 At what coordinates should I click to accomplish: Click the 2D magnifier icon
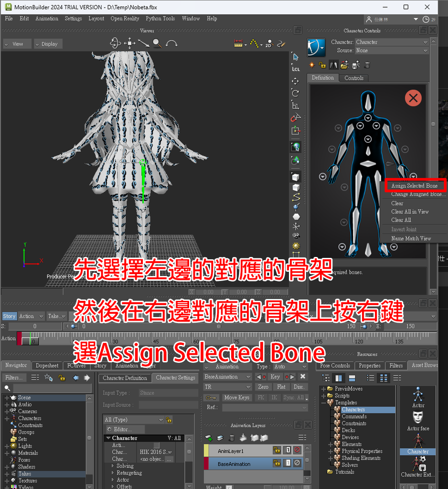[x=269, y=43]
